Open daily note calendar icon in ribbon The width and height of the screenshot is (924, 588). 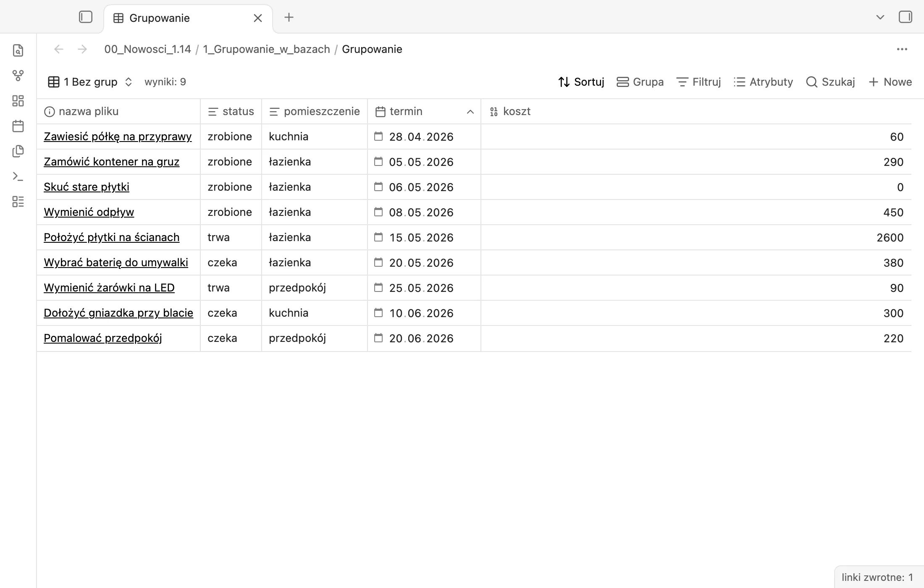pyautogui.click(x=18, y=126)
